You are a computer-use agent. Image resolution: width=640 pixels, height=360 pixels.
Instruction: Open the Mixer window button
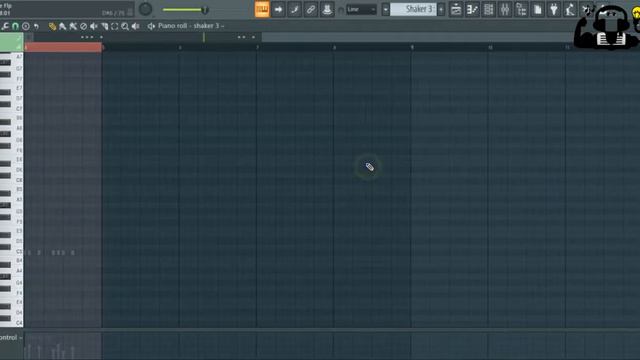(x=505, y=9)
